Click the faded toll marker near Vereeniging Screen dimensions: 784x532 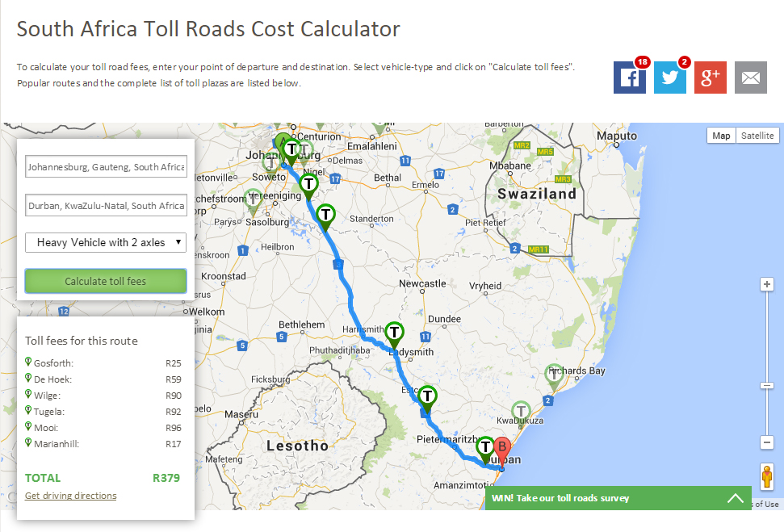(x=253, y=202)
